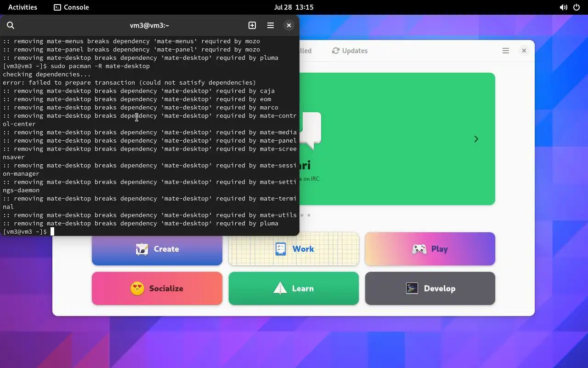Click the paper plane icon on Learn

click(x=280, y=288)
